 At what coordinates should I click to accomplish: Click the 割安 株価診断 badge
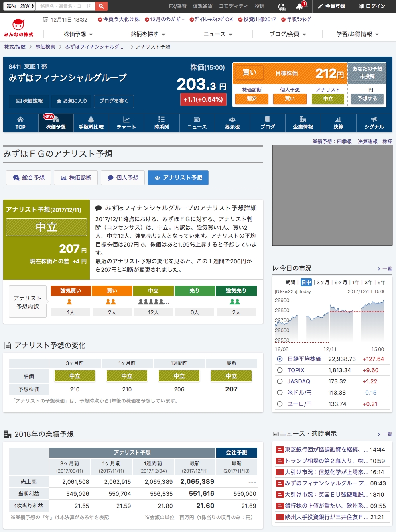coord(252,99)
